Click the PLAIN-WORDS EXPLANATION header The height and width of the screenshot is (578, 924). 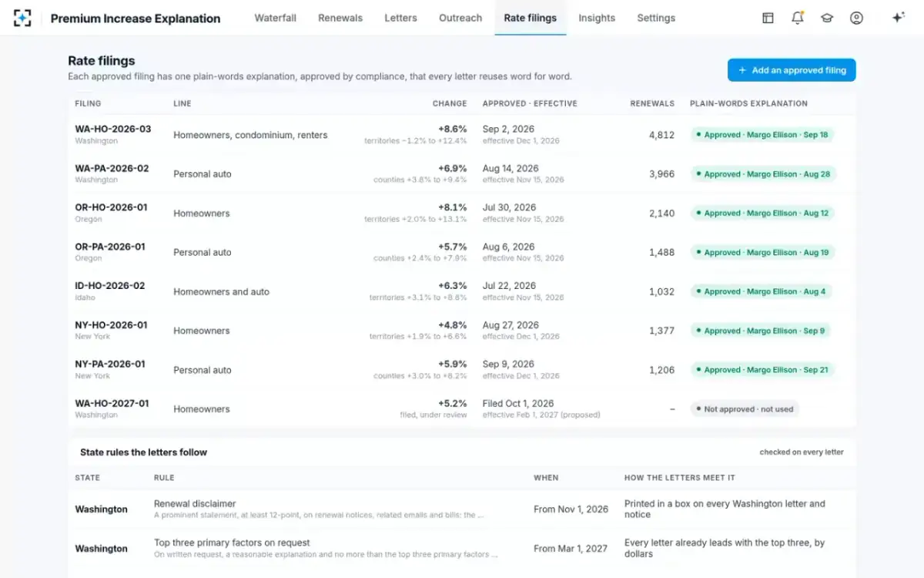[x=748, y=103]
